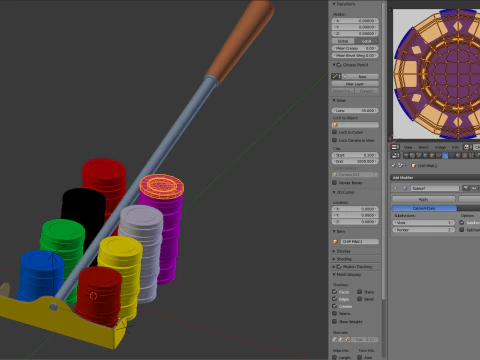
Task: Open the UVs menu in UV editor
Action: point(455,147)
